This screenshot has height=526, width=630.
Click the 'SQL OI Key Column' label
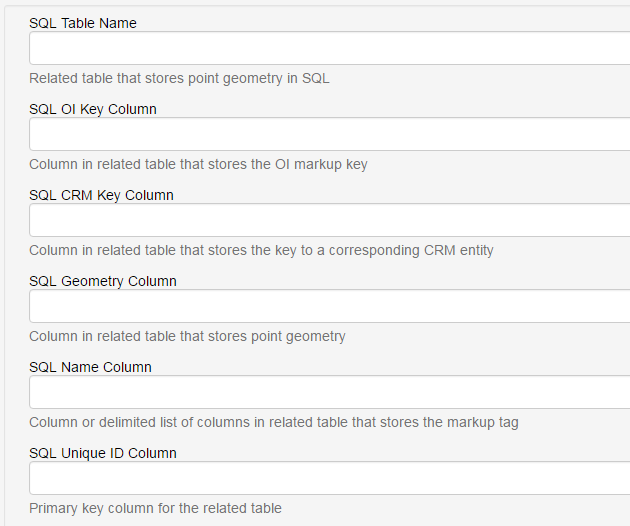click(x=93, y=109)
